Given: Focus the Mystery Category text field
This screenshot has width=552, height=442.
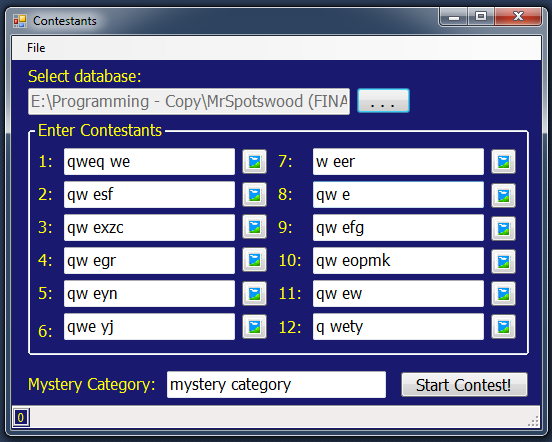Looking at the screenshot, I should pos(276,385).
